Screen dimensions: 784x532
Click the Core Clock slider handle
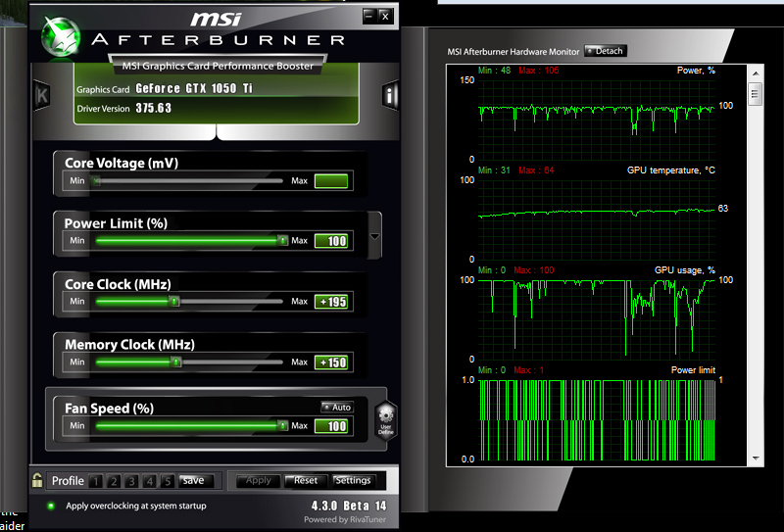(174, 302)
